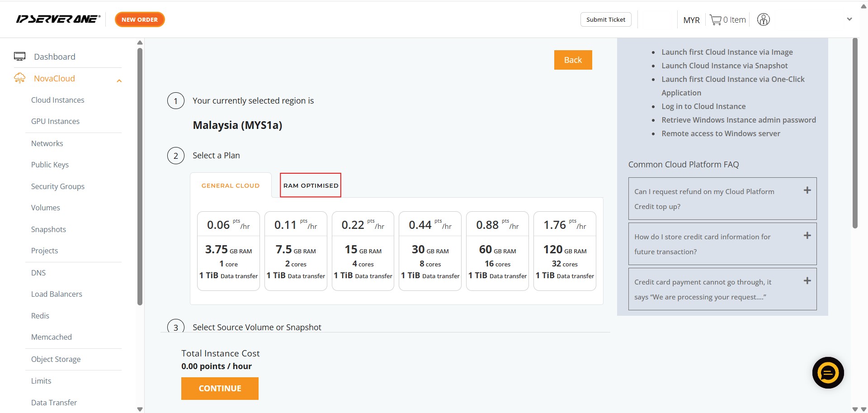Expand the refund FAQ plus icon
The image size is (868, 413).
pos(807,190)
